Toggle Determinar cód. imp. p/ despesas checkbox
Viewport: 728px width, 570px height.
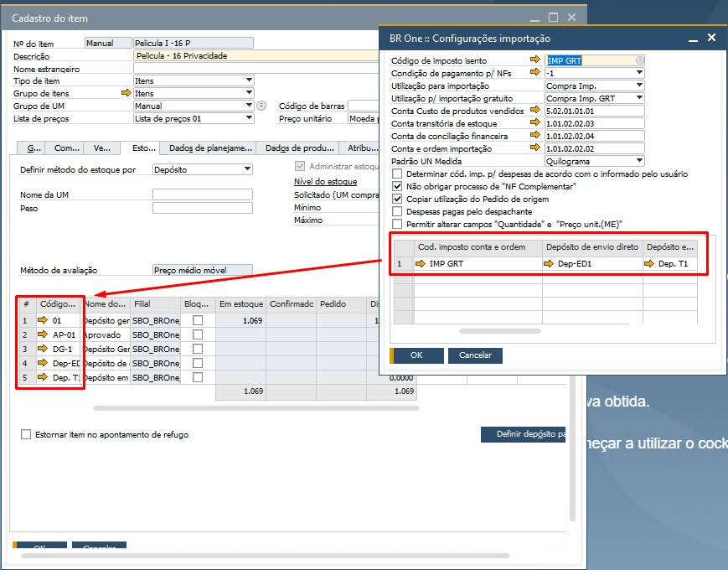(397, 174)
